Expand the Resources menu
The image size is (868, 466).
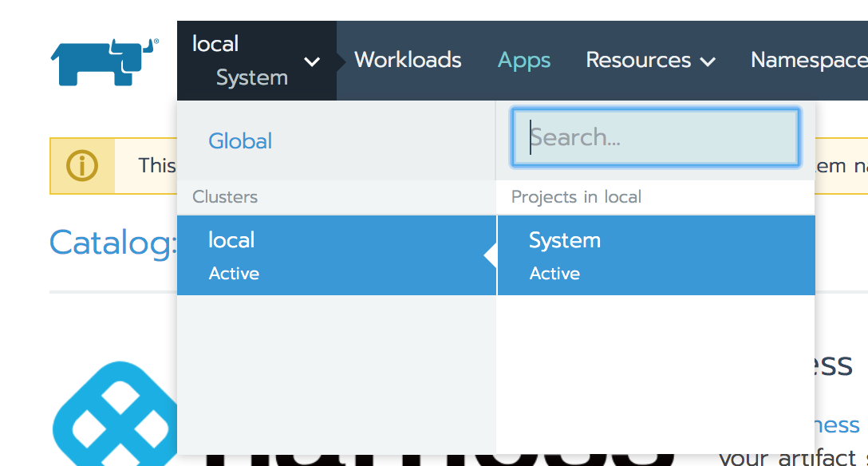tap(650, 61)
